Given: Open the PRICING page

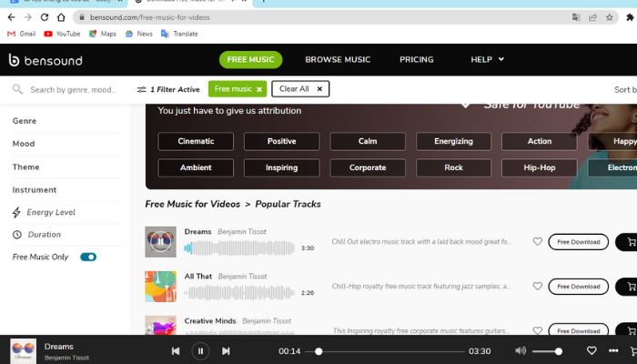Looking at the screenshot, I should coord(417,59).
